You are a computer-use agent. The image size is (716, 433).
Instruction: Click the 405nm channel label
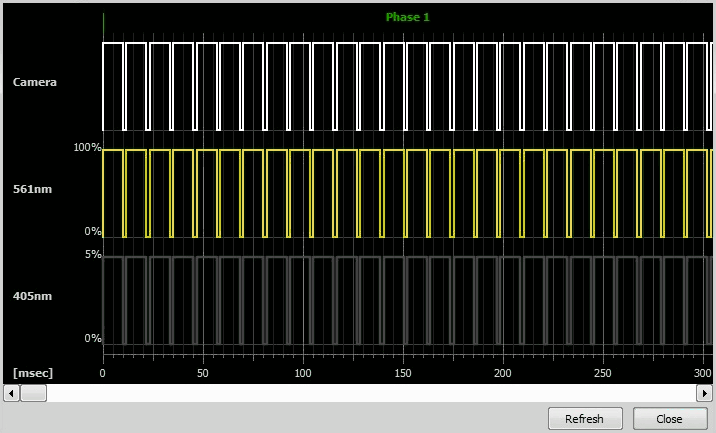pos(32,296)
